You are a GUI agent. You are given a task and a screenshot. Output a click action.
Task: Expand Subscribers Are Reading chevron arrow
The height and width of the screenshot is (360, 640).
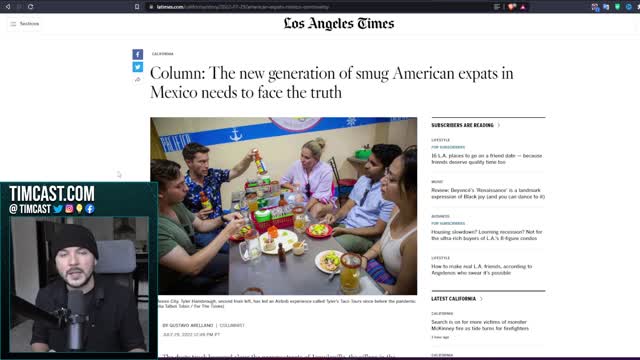point(499,125)
